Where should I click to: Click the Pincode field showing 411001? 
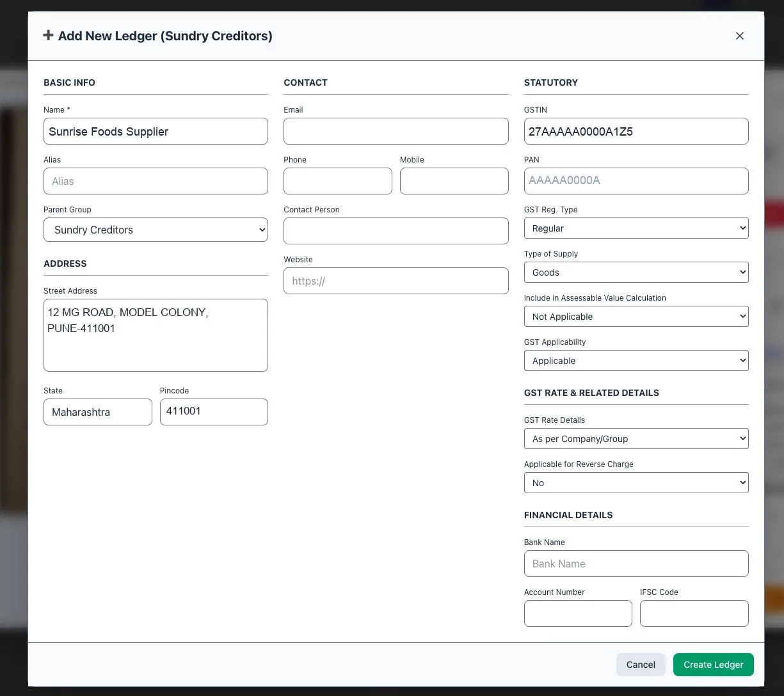[214, 412]
